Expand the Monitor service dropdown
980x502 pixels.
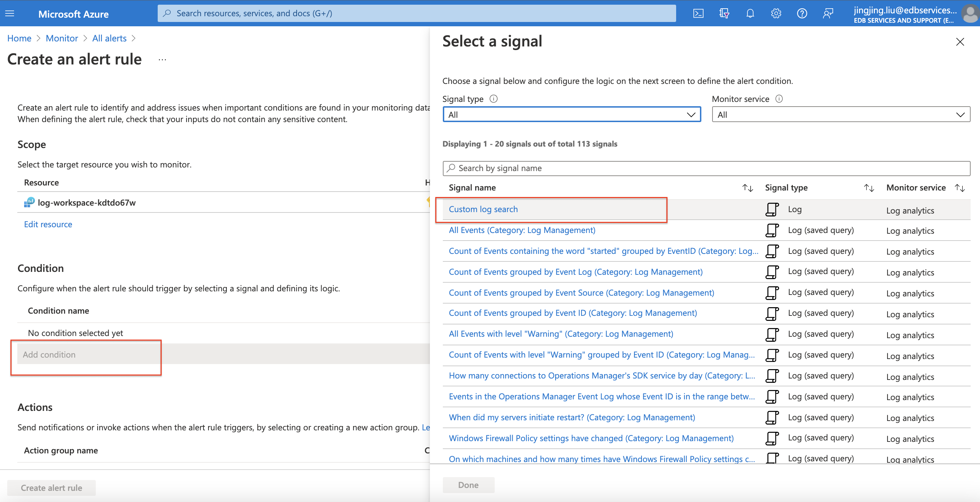(841, 115)
